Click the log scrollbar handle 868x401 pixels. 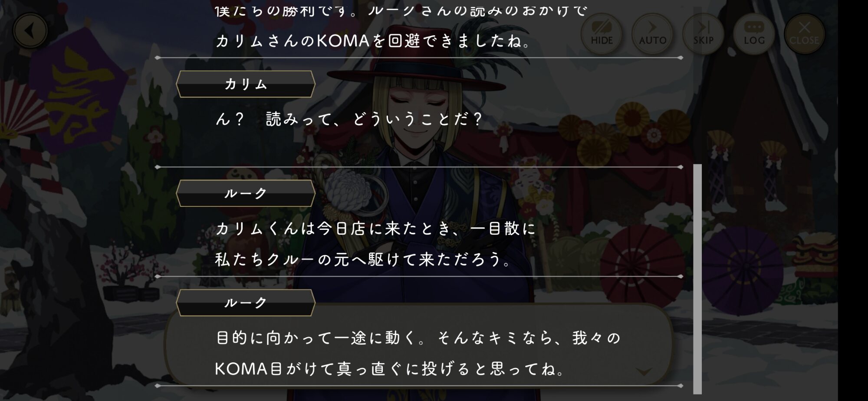click(x=697, y=279)
